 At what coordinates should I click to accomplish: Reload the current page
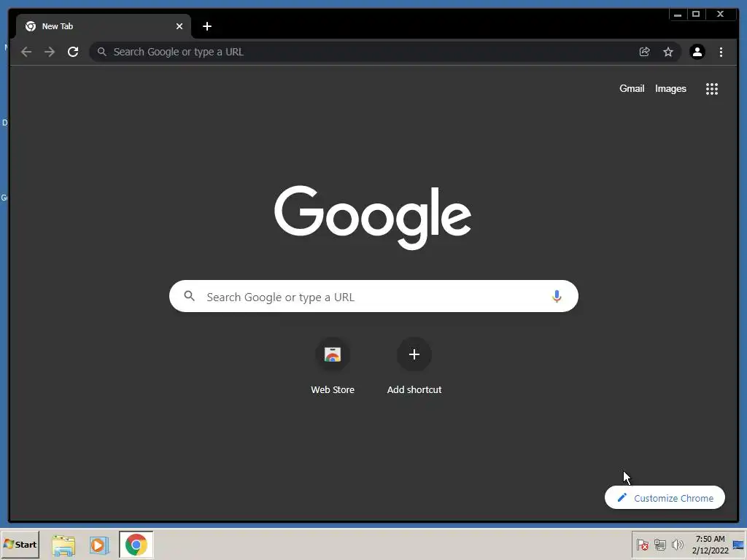click(73, 52)
